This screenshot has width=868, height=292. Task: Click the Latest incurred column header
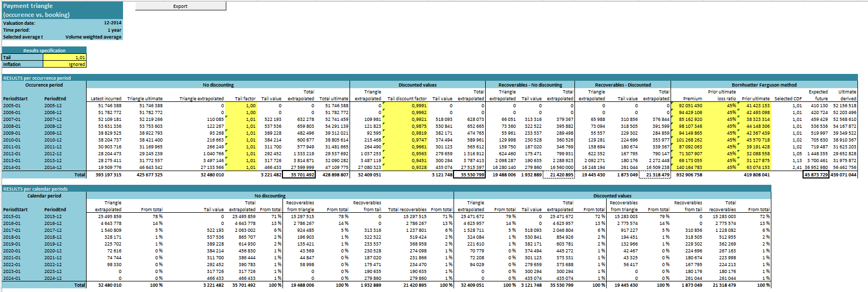point(106,99)
